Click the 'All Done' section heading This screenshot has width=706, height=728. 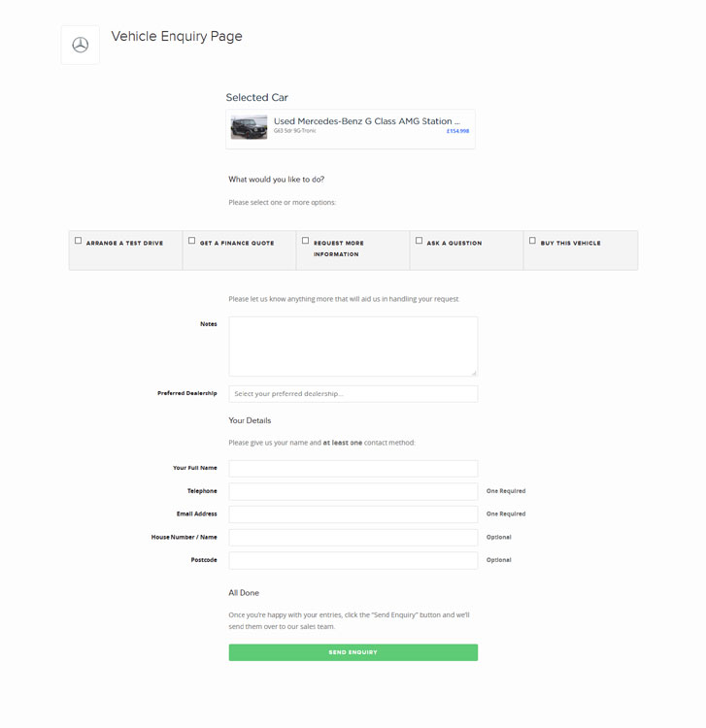(x=244, y=593)
